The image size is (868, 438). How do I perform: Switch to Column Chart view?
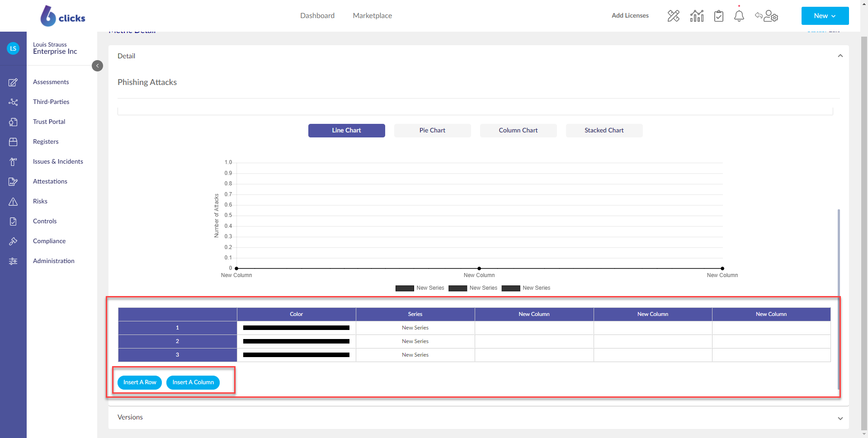[519, 131]
